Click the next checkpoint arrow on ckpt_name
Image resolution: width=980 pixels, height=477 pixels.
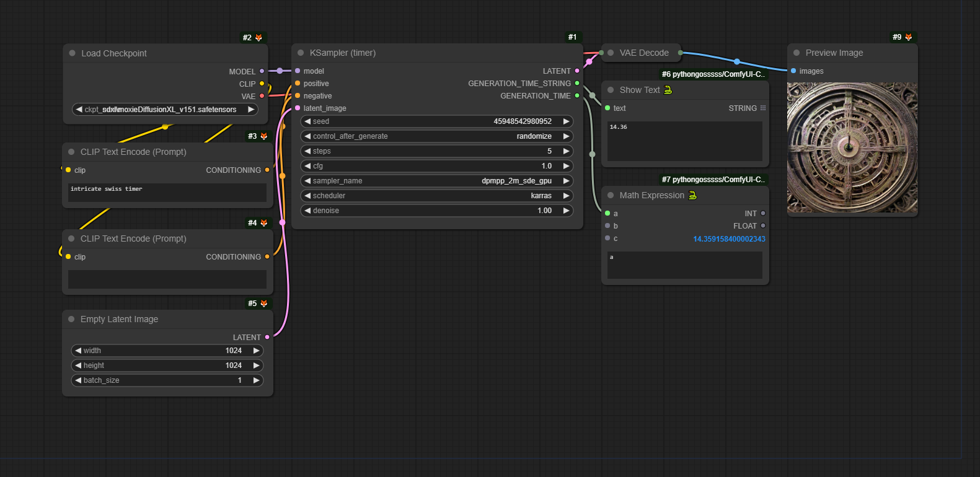251,110
